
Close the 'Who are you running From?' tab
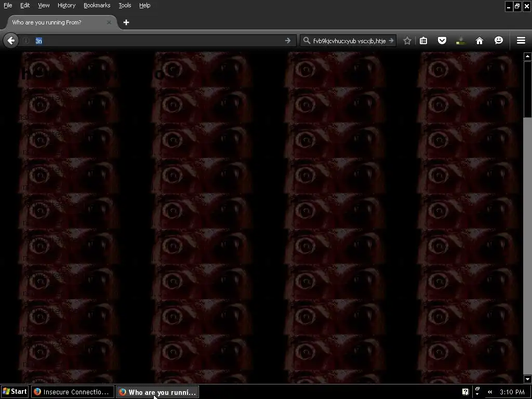pyautogui.click(x=109, y=22)
